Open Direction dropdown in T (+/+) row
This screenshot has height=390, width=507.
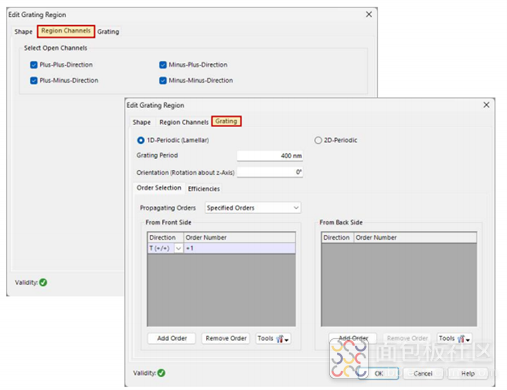pyautogui.click(x=178, y=248)
